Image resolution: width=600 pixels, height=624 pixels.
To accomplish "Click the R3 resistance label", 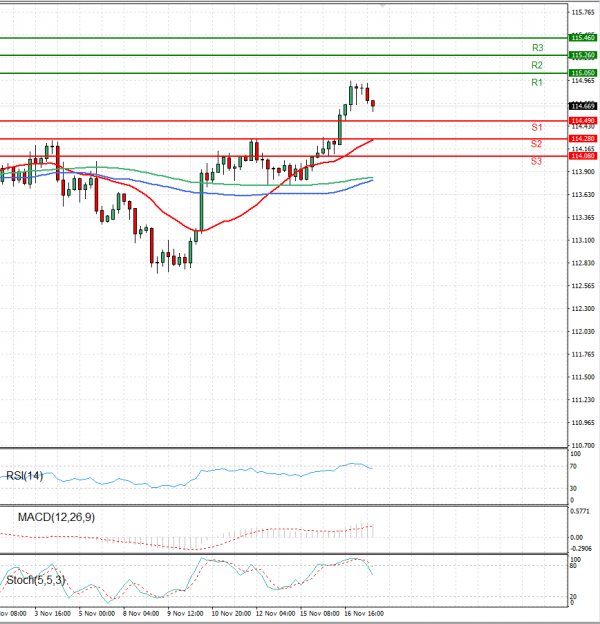I will pyautogui.click(x=538, y=48).
